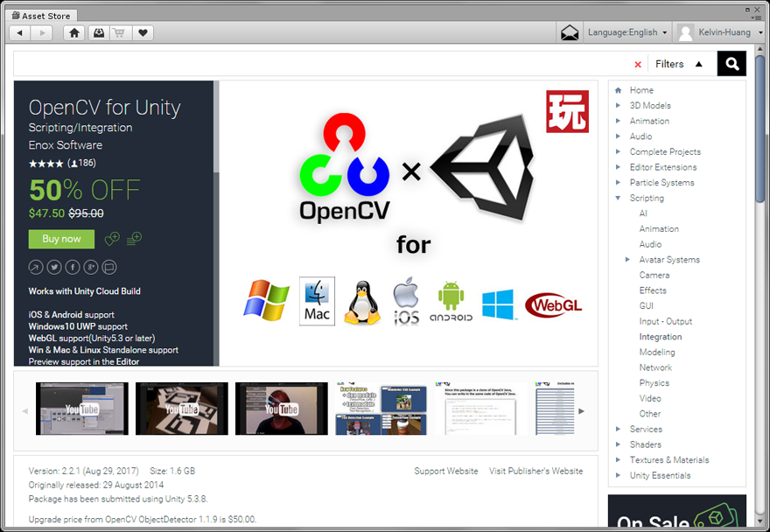Viewport: 770px width, 532px height.
Task: Go forward with the right arrow button
Action: click(x=42, y=33)
